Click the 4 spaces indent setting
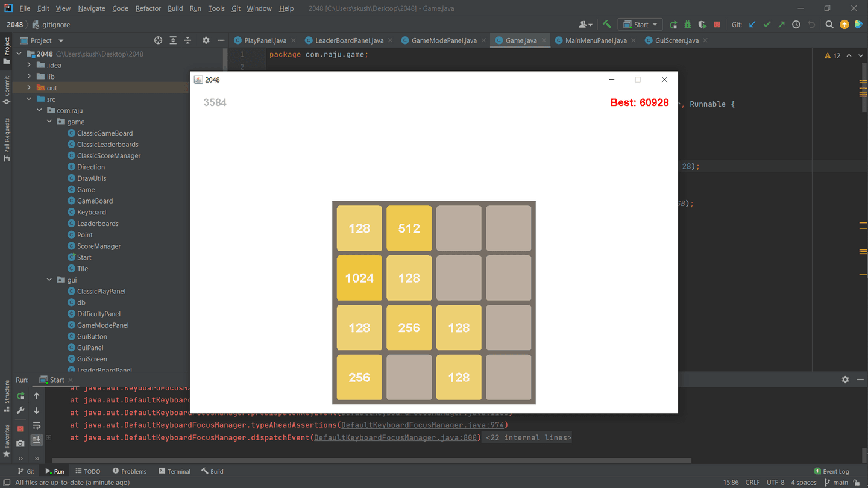The height and width of the screenshot is (488, 868). pos(803,483)
